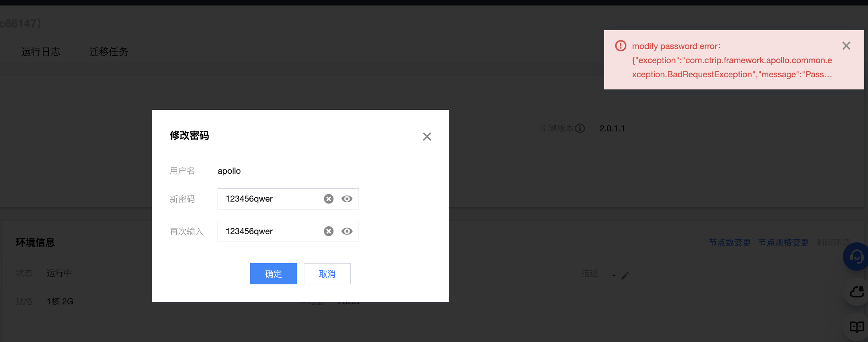Open the 节点规格变更 link

coord(783,242)
